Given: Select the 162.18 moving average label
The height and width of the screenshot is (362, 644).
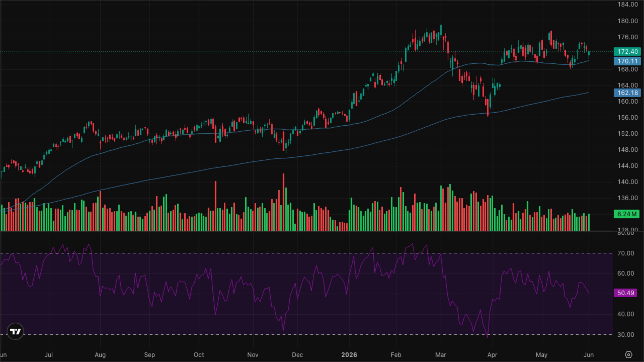Looking at the screenshot, I should pos(627,93).
